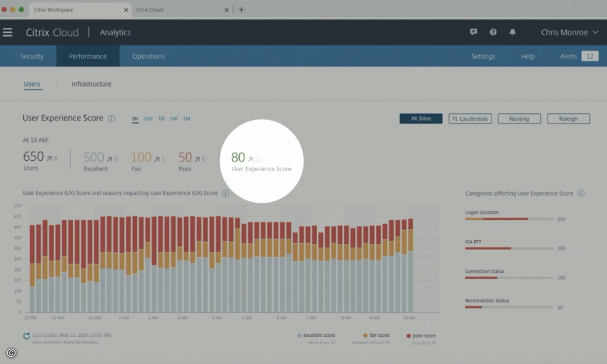
Task: Filter by Ft. Lauderdale site
Action: 470,118
